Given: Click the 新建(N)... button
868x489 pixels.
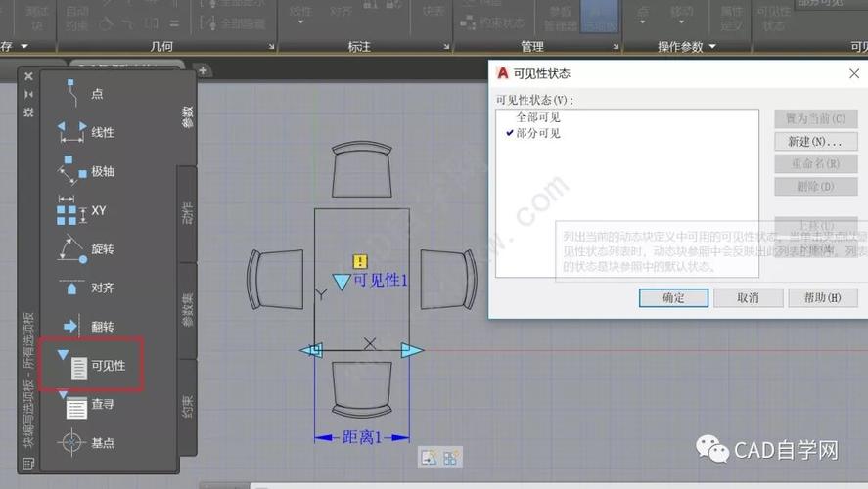Looking at the screenshot, I should (x=808, y=142).
